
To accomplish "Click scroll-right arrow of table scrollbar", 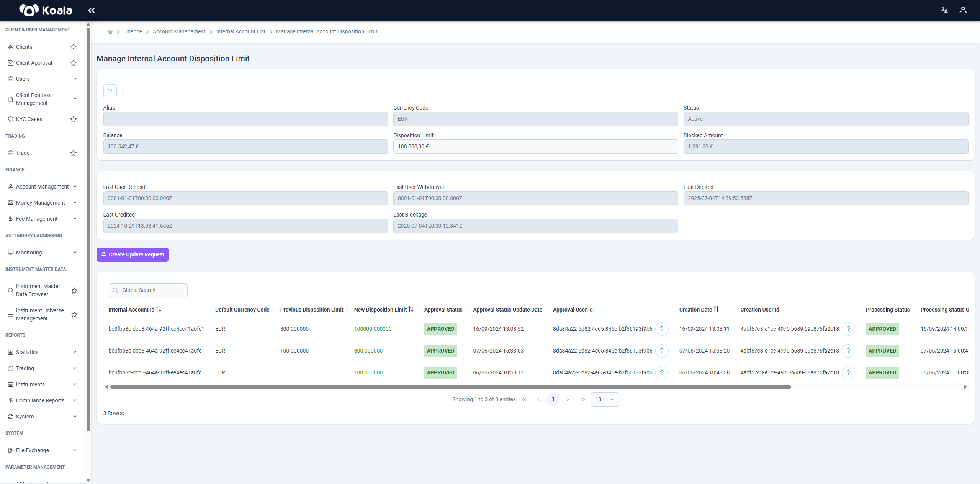I will coord(965,387).
